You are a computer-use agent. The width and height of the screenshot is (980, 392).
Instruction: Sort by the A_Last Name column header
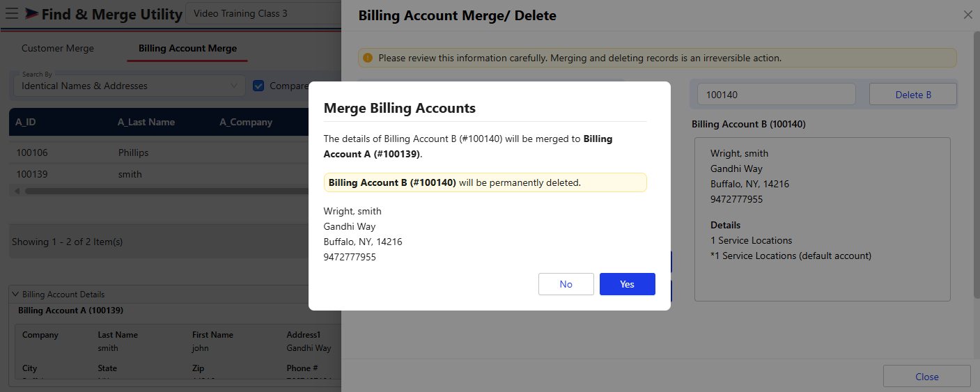146,122
